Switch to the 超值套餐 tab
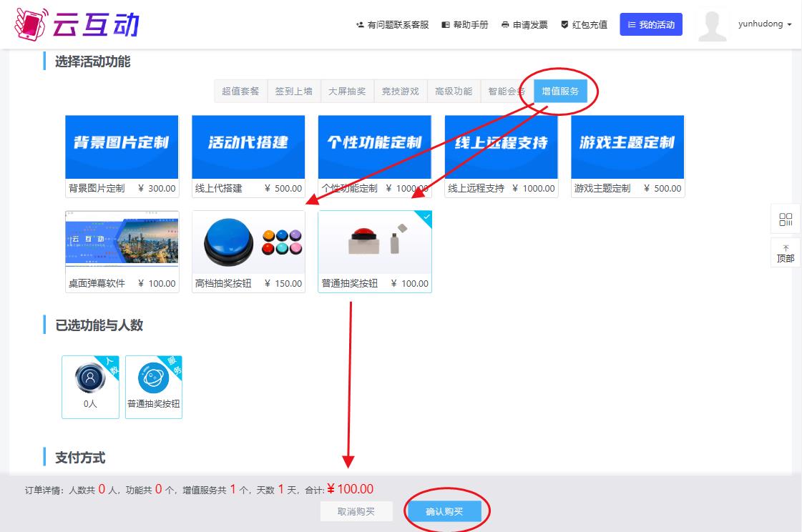 240,92
